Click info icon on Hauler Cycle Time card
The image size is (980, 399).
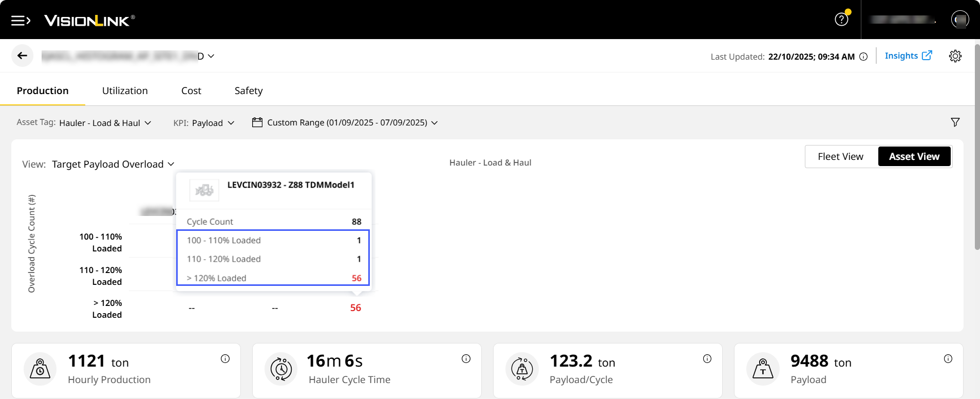coord(466,359)
